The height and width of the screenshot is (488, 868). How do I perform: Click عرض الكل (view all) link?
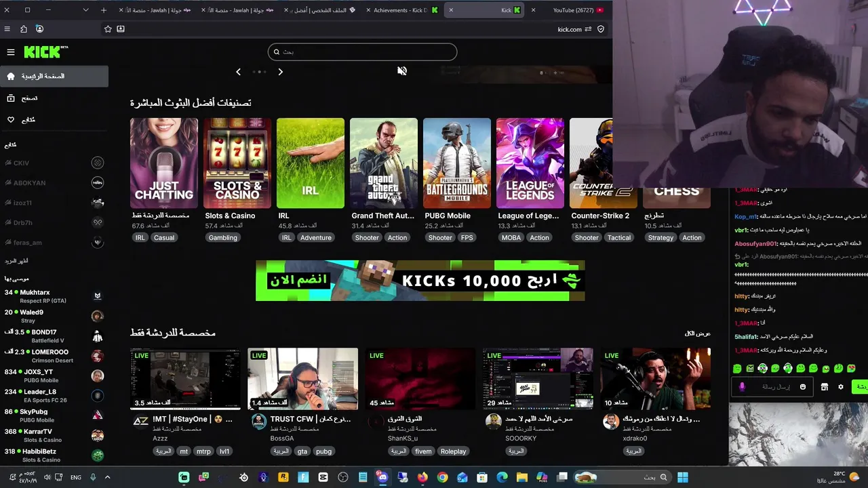coord(698,333)
